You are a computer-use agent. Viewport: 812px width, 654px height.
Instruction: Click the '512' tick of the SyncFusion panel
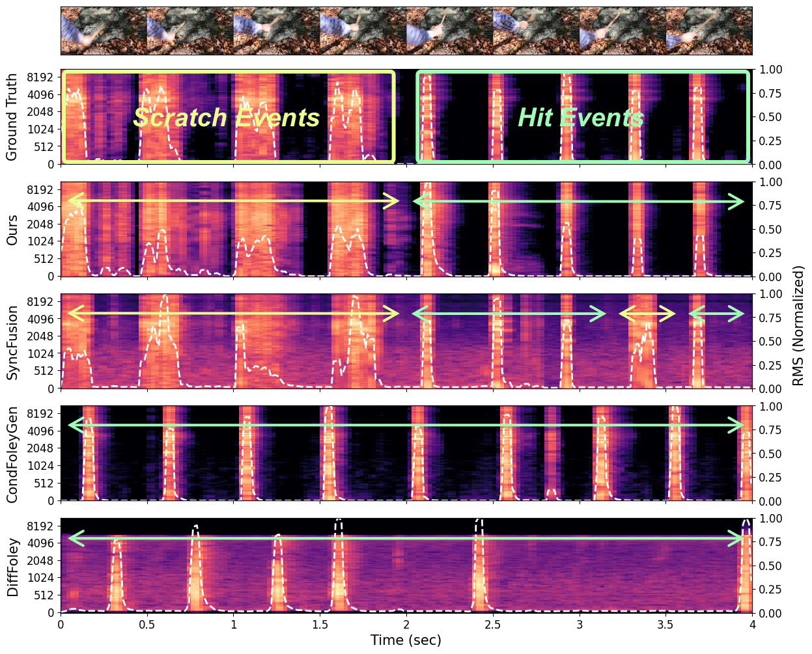pyautogui.click(x=46, y=371)
